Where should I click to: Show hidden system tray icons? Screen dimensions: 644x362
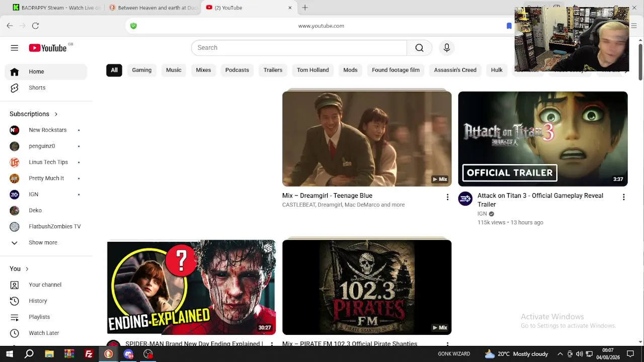tap(560, 354)
